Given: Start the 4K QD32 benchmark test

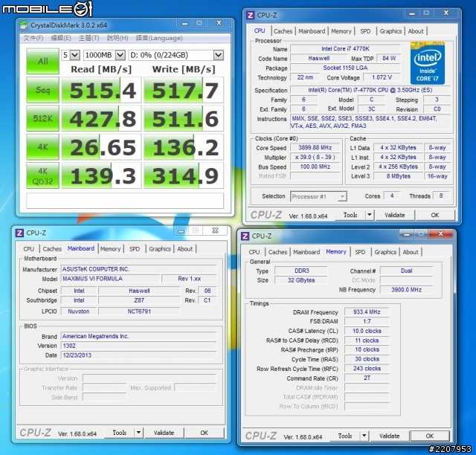Looking at the screenshot, I should coord(42,175).
